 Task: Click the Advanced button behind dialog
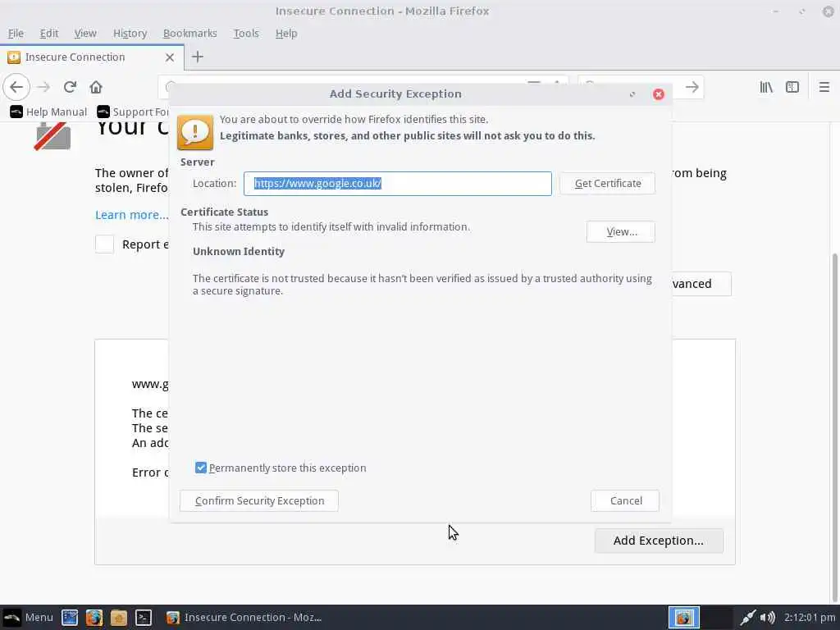tap(701, 284)
